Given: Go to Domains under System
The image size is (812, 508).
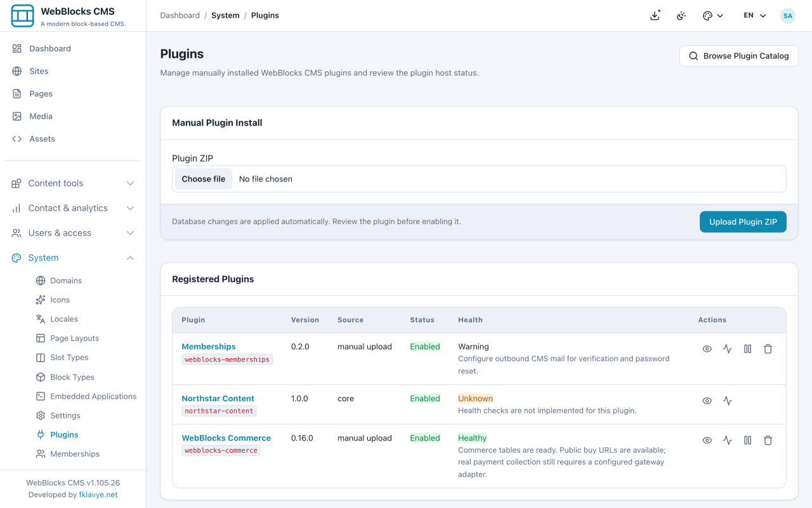Looking at the screenshot, I should click(66, 281).
